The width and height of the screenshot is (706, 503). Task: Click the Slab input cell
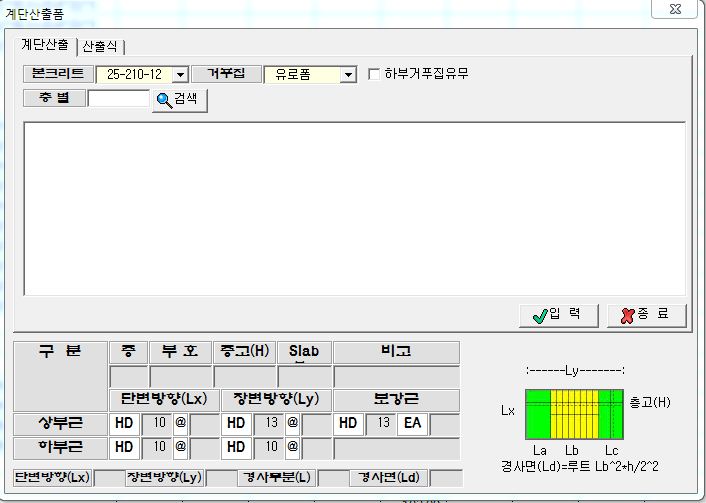pos(304,376)
